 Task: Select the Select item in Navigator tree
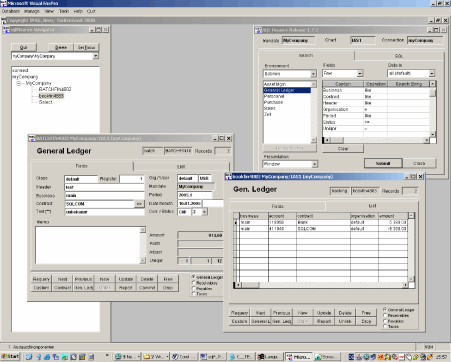coord(45,102)
